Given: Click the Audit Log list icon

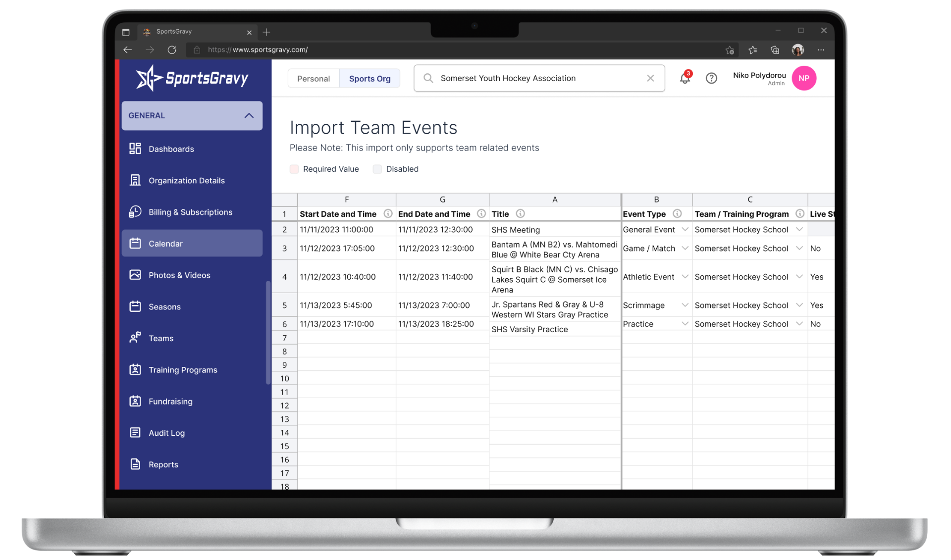Looking at the screenshot, I should tap(135, 433).
